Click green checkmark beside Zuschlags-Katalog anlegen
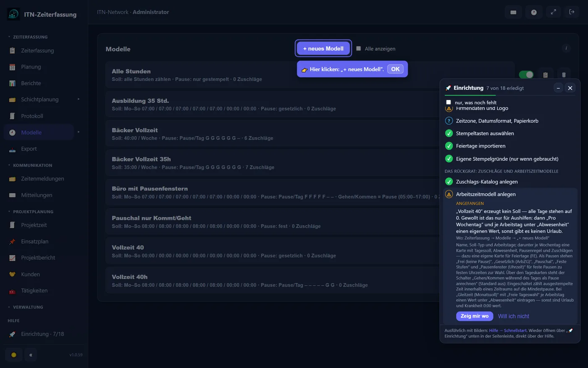Screen dimensions: 588x368 (449, 182)
